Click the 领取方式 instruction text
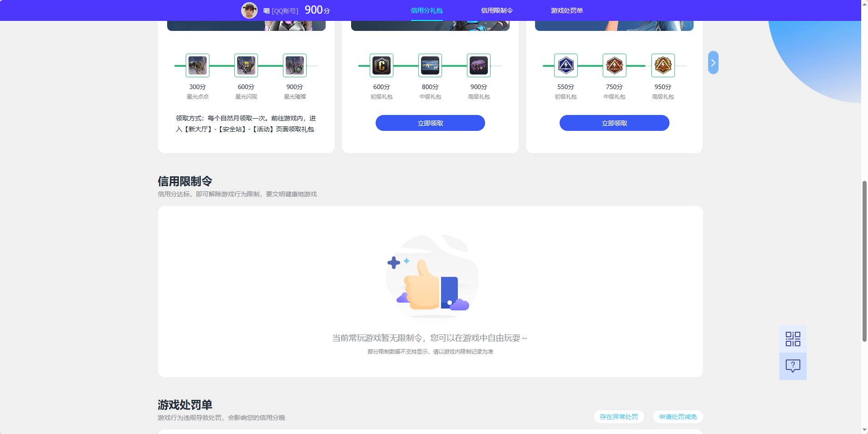 (x=246, y=124)
